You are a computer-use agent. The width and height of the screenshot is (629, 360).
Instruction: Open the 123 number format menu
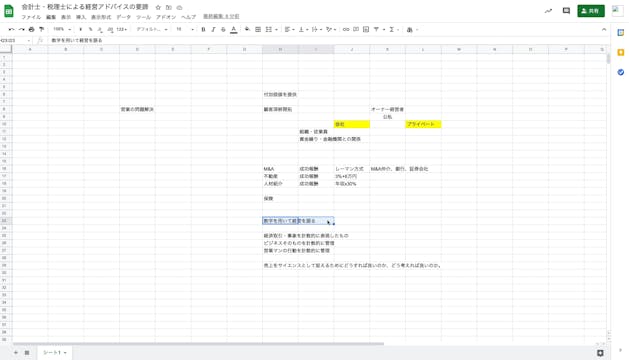122,29
